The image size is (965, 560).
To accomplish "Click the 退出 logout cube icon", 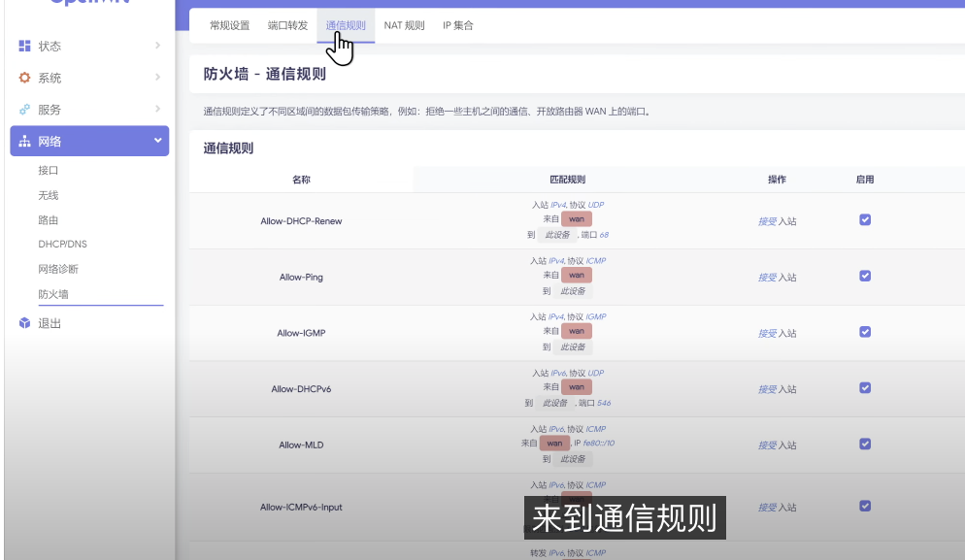I will tap(25, 323).
